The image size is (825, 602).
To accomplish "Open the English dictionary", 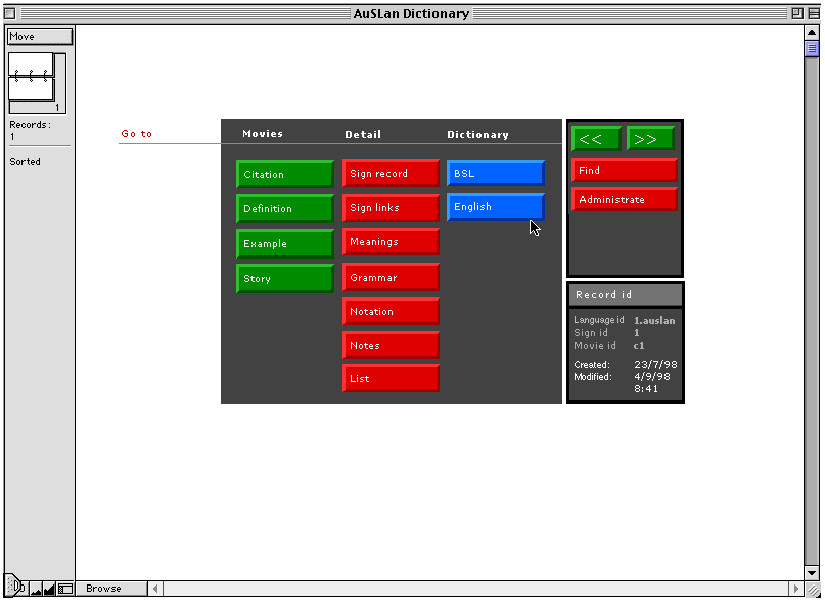I will coord(496,207).
